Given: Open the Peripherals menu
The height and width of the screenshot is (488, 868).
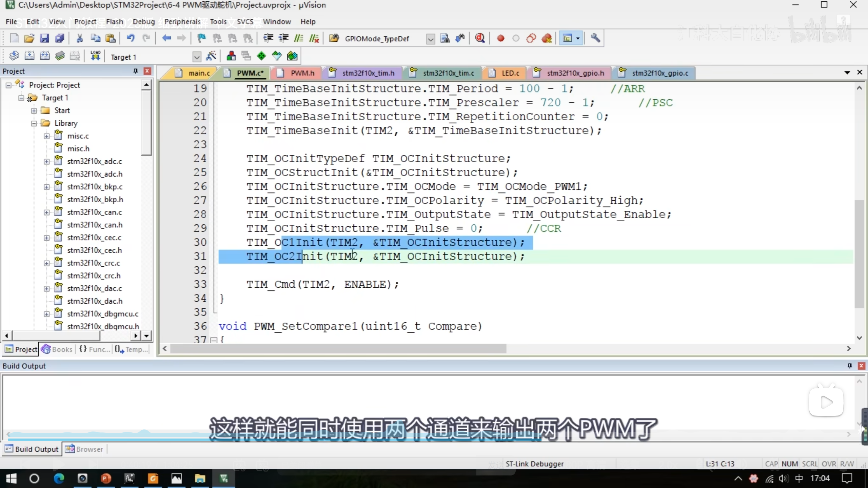Looking at the screenshot, I should 182,22.
